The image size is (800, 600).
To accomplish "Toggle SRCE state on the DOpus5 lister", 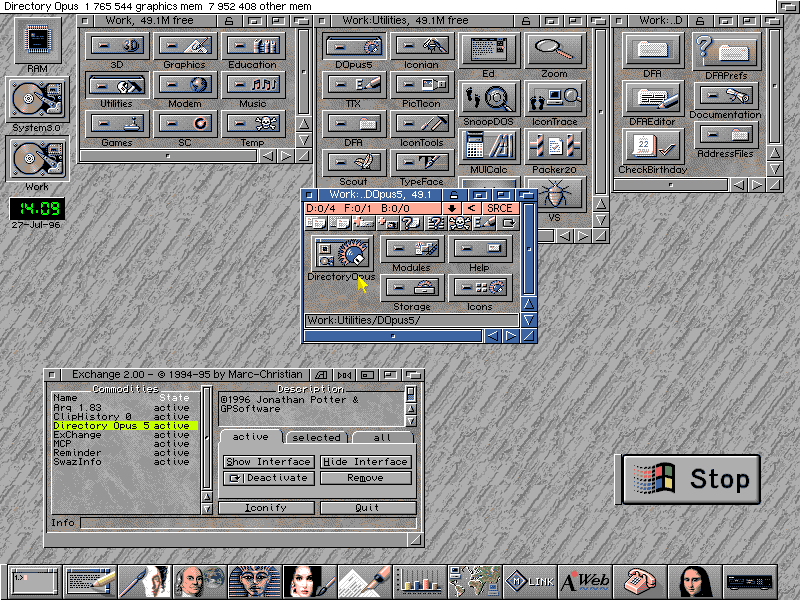I will coord(499,208).
